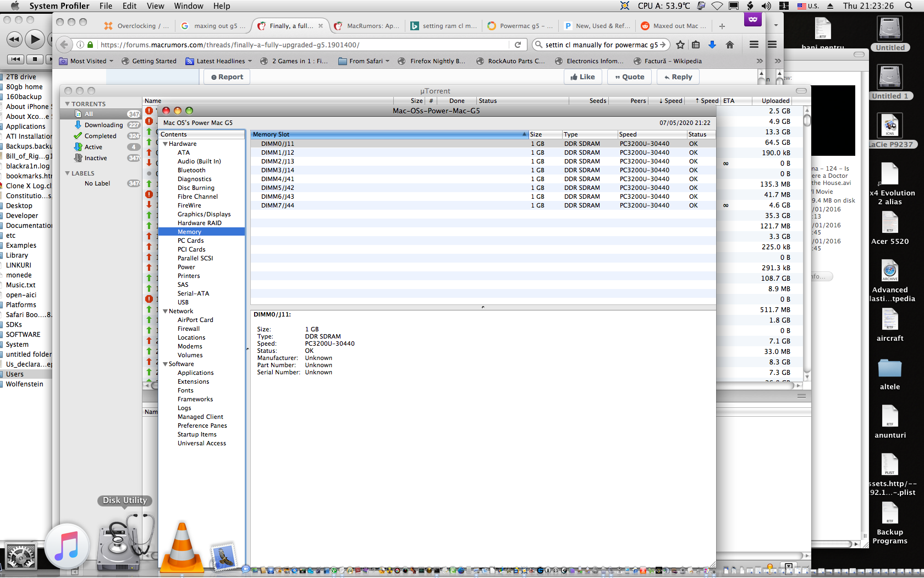Click the Firefox search input field

(x=601, y=45)
